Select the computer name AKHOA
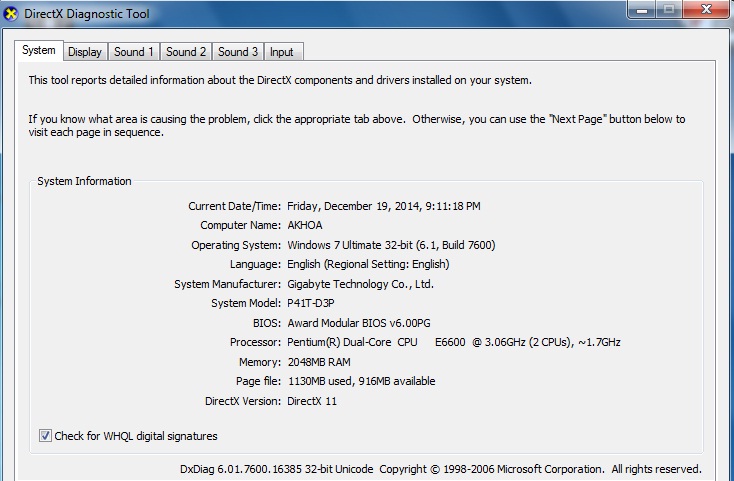 pos(305,226)
